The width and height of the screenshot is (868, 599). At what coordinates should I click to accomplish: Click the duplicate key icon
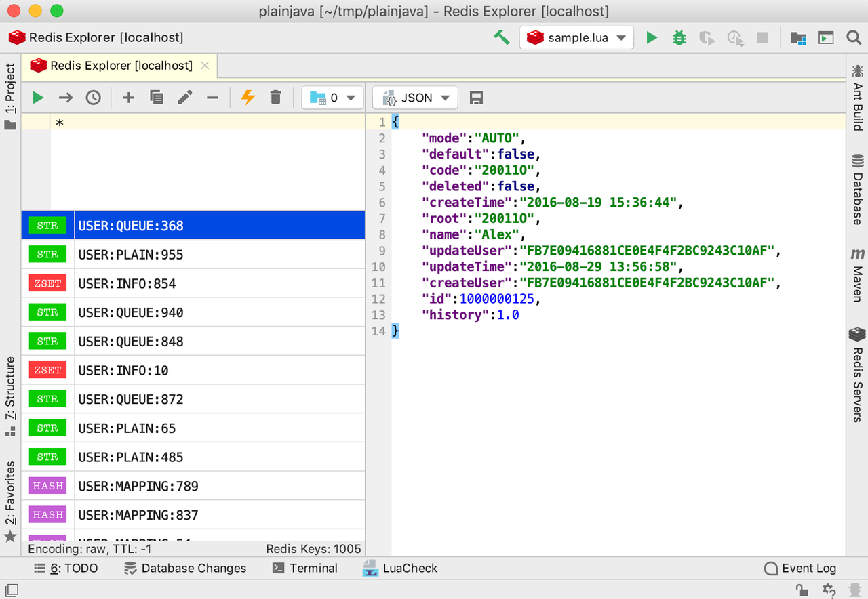click(x=157, y=98)
